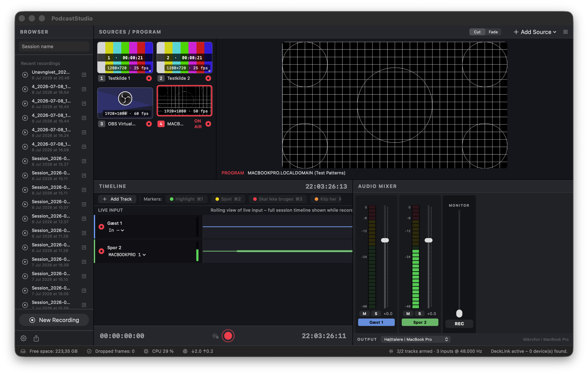Select the OBS Virtual camera thumbnail

pyautogui.click(x=125, y=103)
